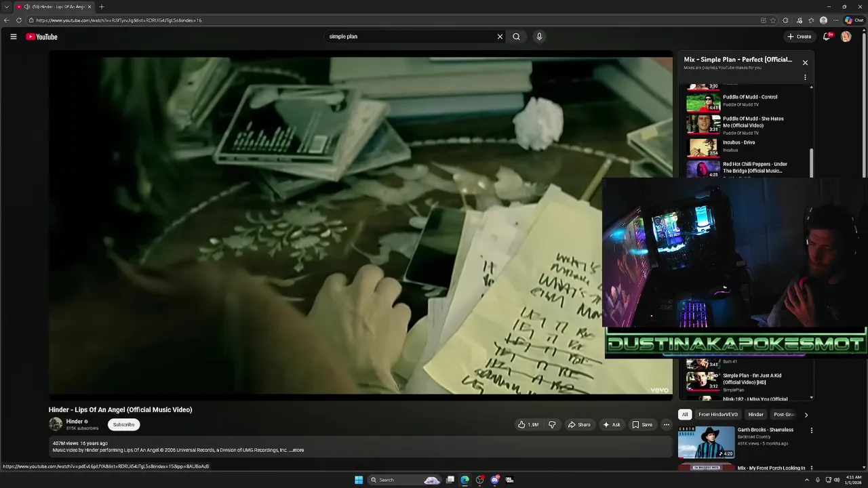Viewport: 868px width, 488px height.
Task: Open the Hinder channel name link
Action: point(74,422)
